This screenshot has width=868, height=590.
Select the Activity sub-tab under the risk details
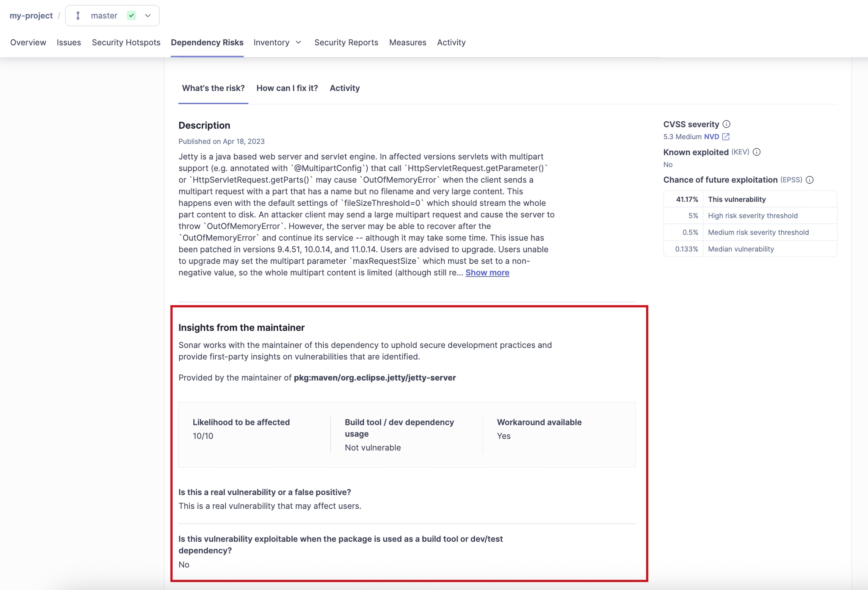coord(345,88)
